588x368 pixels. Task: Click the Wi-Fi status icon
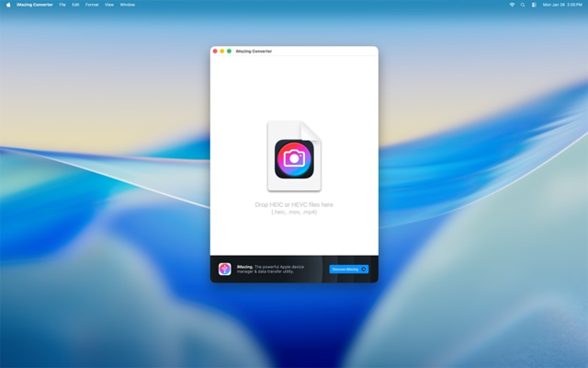(512, 5)
